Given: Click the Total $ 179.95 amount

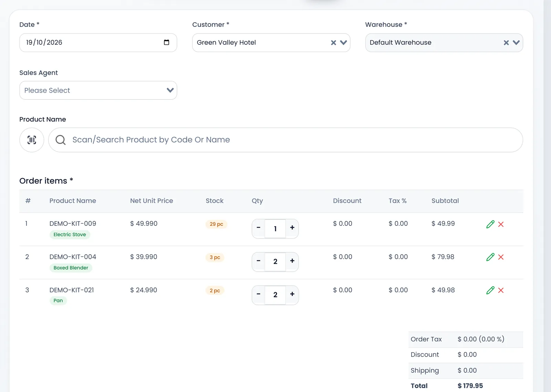Looking at the screenshot, I should click(x=470, y=386).
